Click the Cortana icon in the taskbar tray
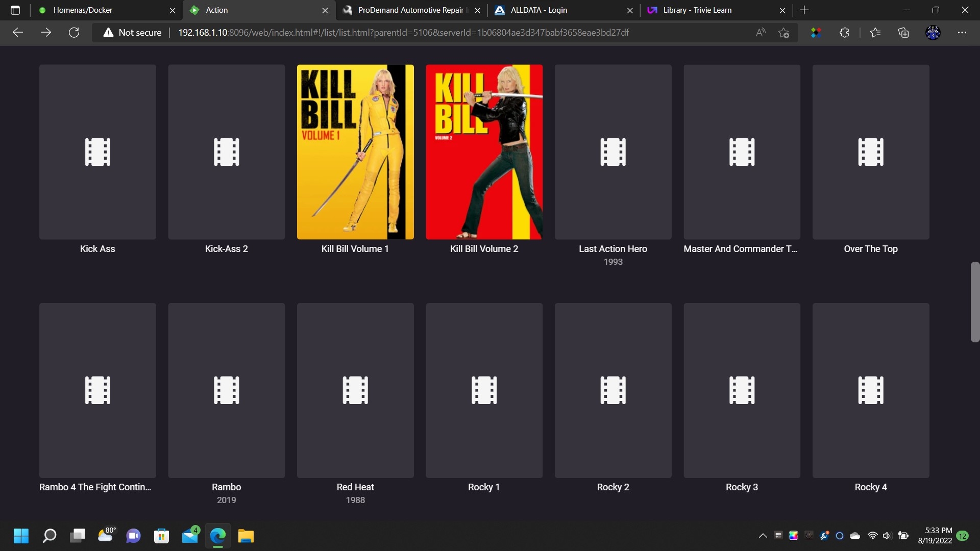This screenshot has width=980, height=551. 840,536
